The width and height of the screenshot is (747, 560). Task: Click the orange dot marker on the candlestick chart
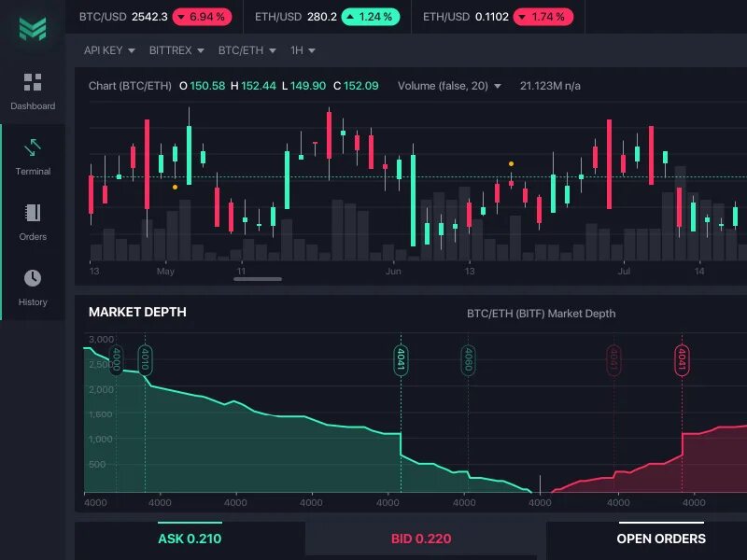coord(174,188)
